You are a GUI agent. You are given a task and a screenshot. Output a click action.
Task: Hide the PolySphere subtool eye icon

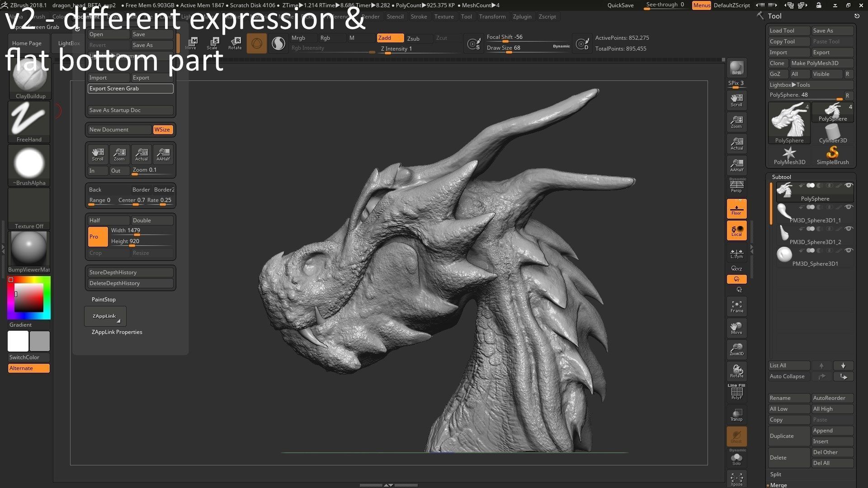(x=849, y=185)
